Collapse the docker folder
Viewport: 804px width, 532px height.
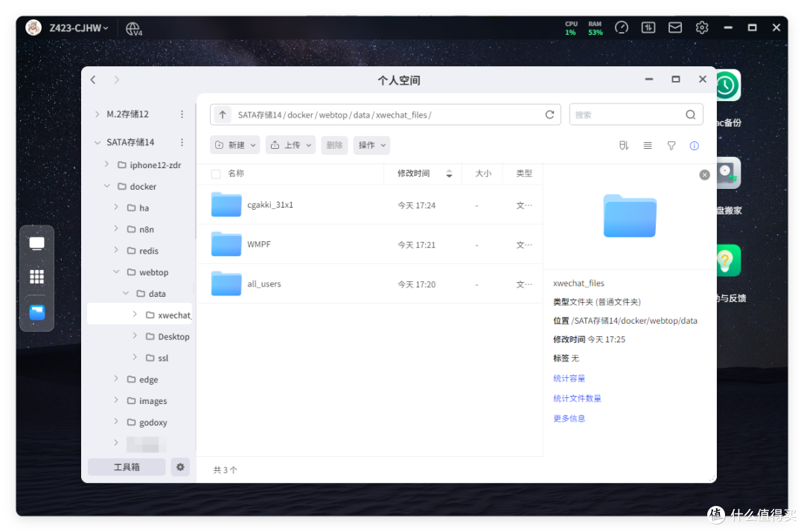coord(106,186)
